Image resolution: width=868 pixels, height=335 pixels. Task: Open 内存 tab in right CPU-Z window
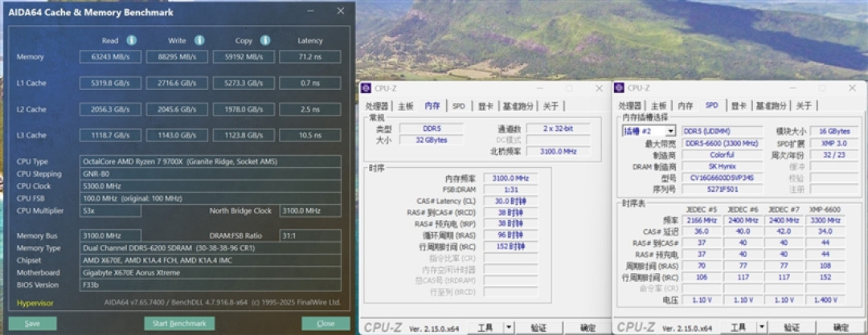(x=685, y=106)
